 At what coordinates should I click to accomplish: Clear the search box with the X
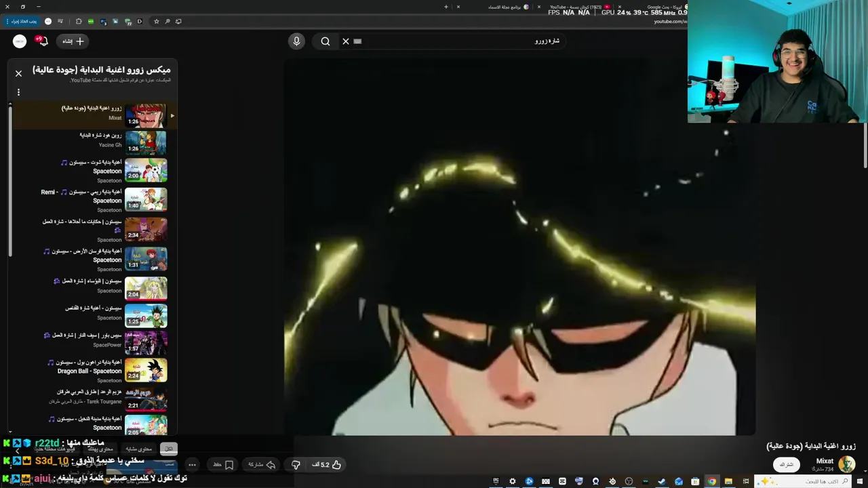tap(346, 41)
